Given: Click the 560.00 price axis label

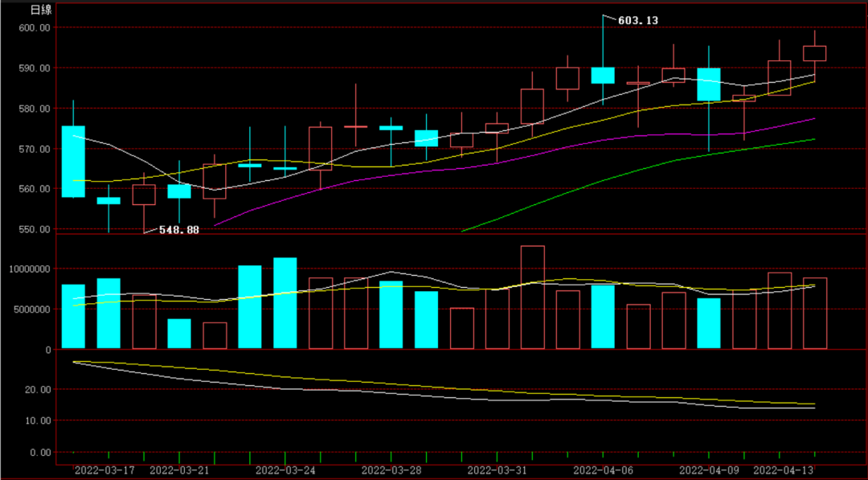Looking at the screenshot, I should click(35, 189).
